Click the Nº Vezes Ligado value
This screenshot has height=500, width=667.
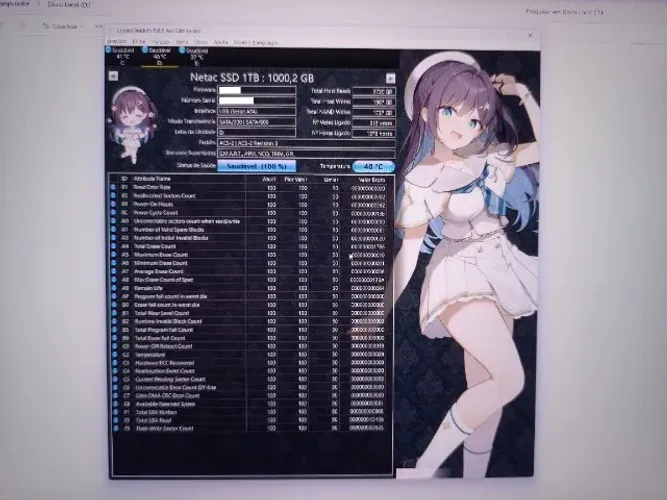coord(374,123)
